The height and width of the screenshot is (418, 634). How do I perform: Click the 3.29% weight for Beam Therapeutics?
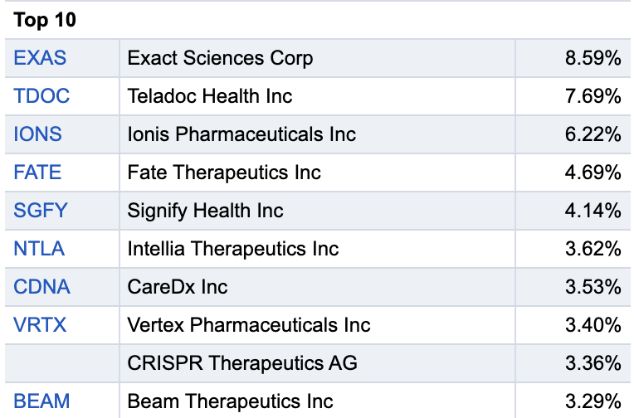(x=593, y=401)
